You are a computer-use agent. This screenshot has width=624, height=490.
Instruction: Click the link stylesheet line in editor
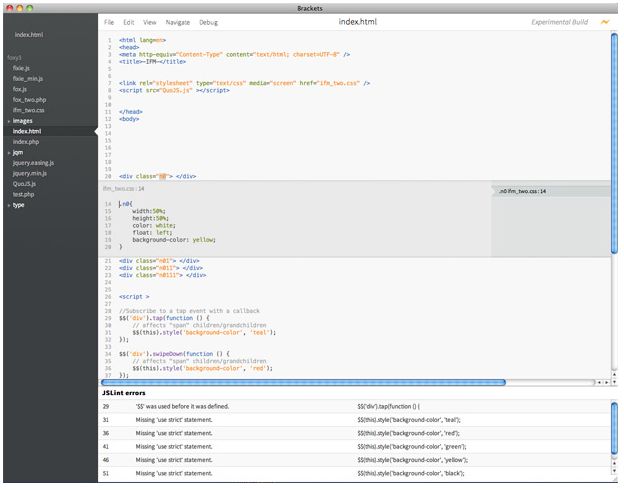tap(244, 83)
